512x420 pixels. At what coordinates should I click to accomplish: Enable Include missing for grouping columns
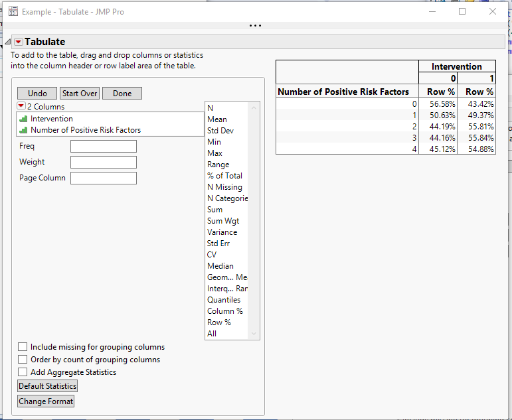(23, 347)
